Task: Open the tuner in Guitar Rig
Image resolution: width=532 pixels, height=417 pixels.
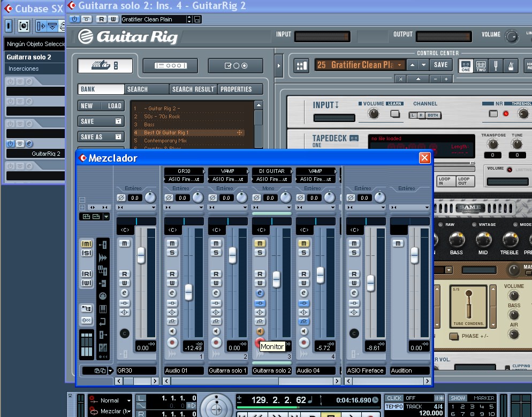Action: point(496,65)
